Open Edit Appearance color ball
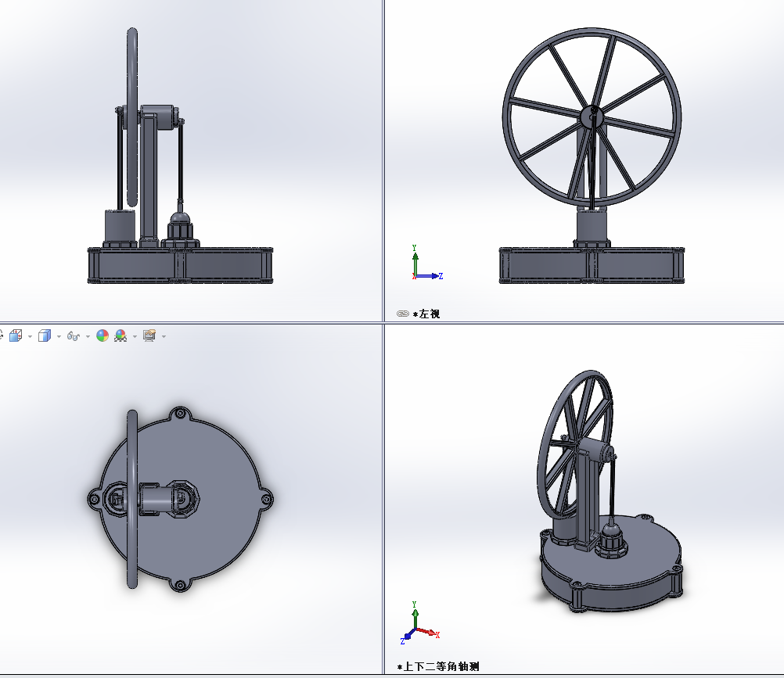The image size is (784, 678). [102, 335]
